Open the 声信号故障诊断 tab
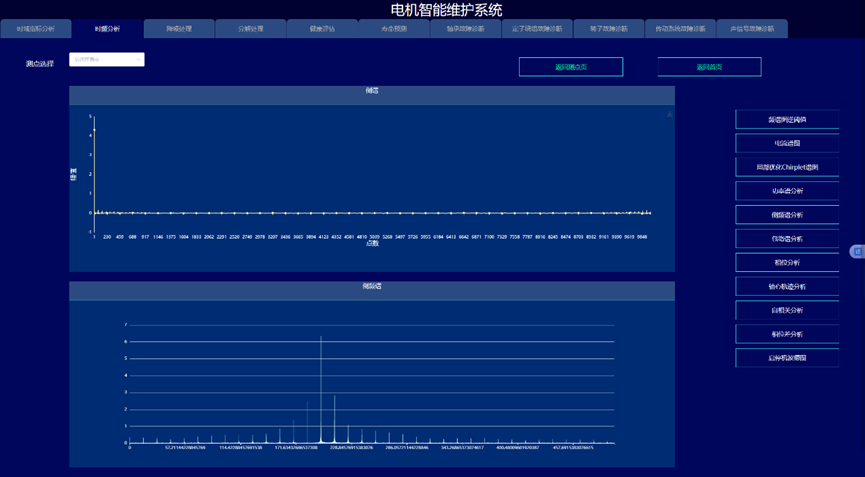The image size is (865, 477). click(x=752, y=29)
